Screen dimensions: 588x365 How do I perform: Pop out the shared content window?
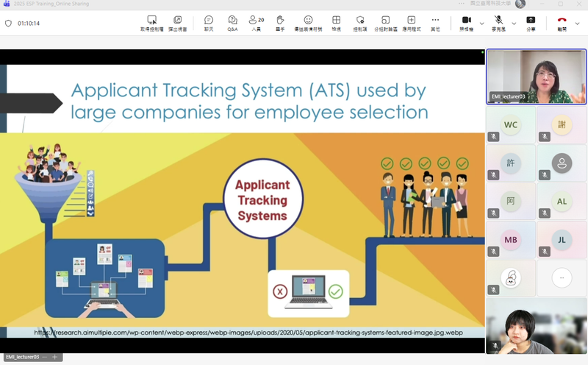[x=177, y=23]
